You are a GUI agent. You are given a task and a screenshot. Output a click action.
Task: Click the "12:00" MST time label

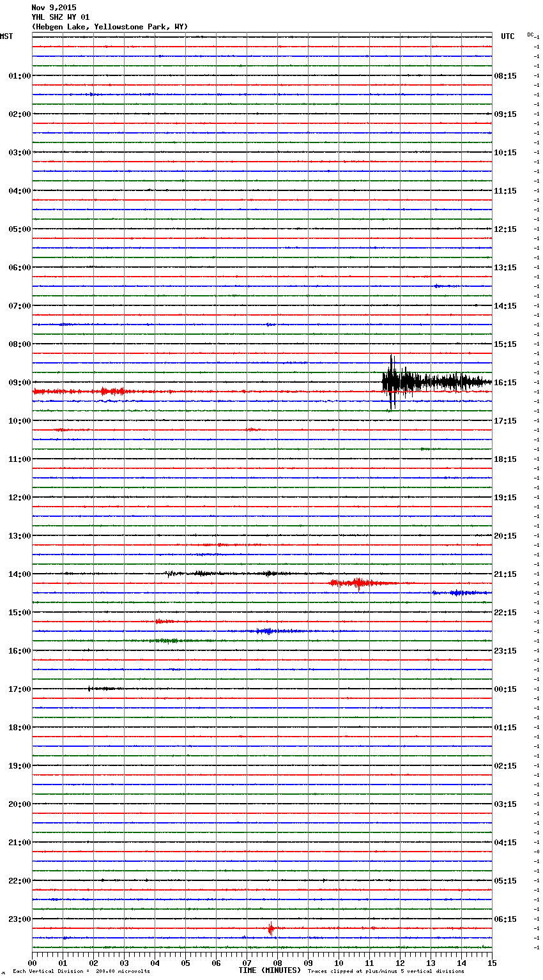[x=20, y=498]
